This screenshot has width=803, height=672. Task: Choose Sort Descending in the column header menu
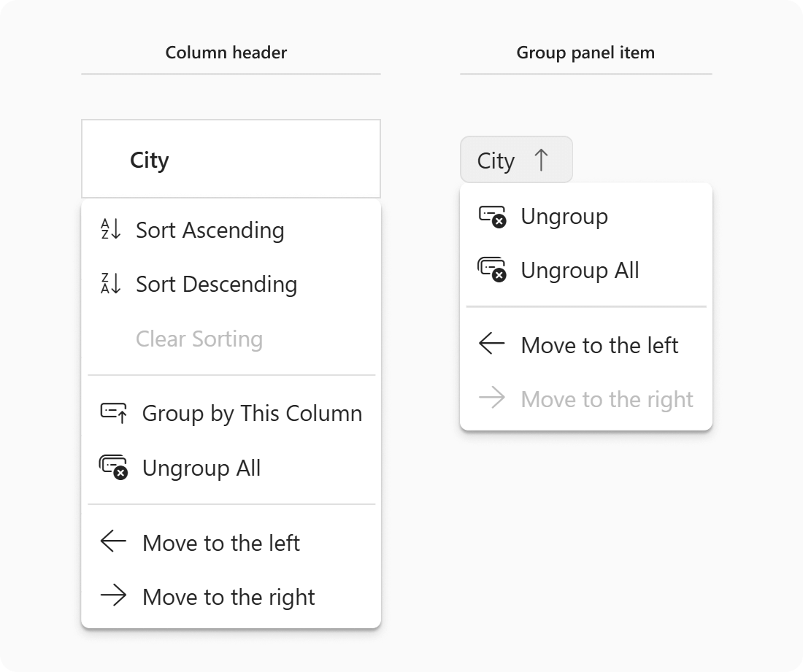216,285
